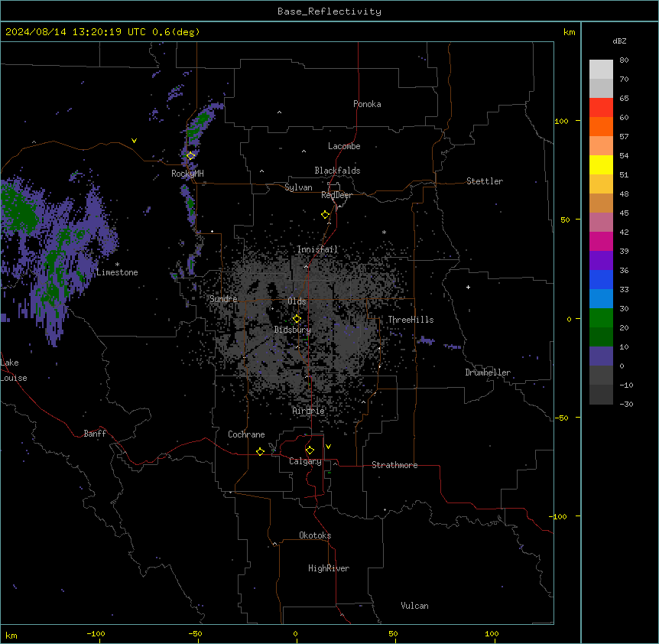This screenshot has width=659, height=644.
Task: Click the Stettler city label
Action: pyautogui.click(x=485, y=181)
